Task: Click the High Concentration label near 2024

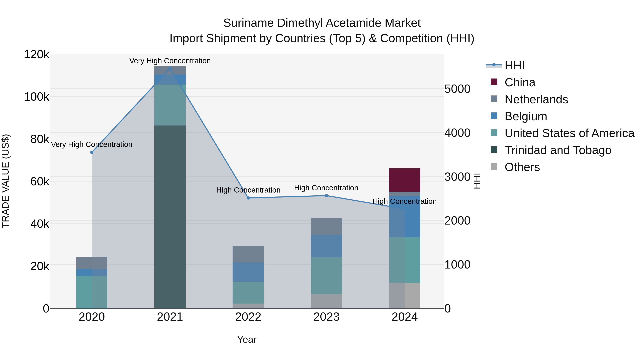Action: [x=404, y=201]
